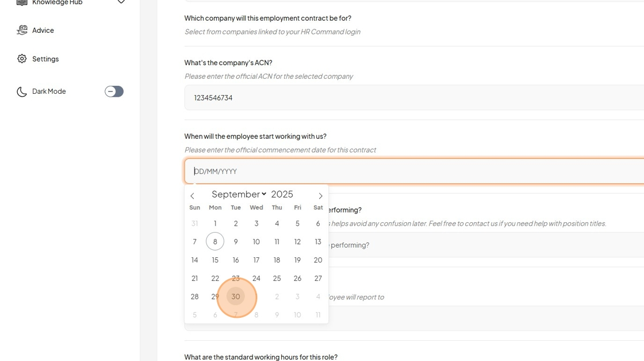The height and width of the screenshot is (361, 644).
Task: Select August 31 greyed date
Action: (195, 223)
